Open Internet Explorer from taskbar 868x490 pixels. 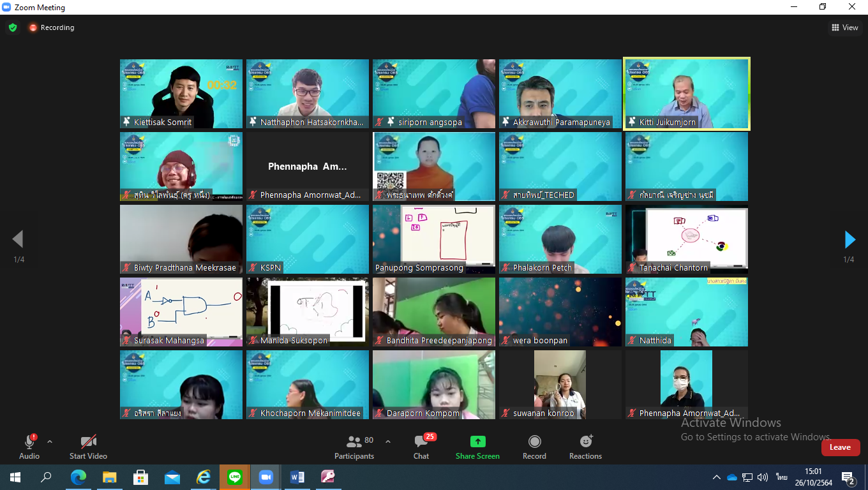click(204, 477)
